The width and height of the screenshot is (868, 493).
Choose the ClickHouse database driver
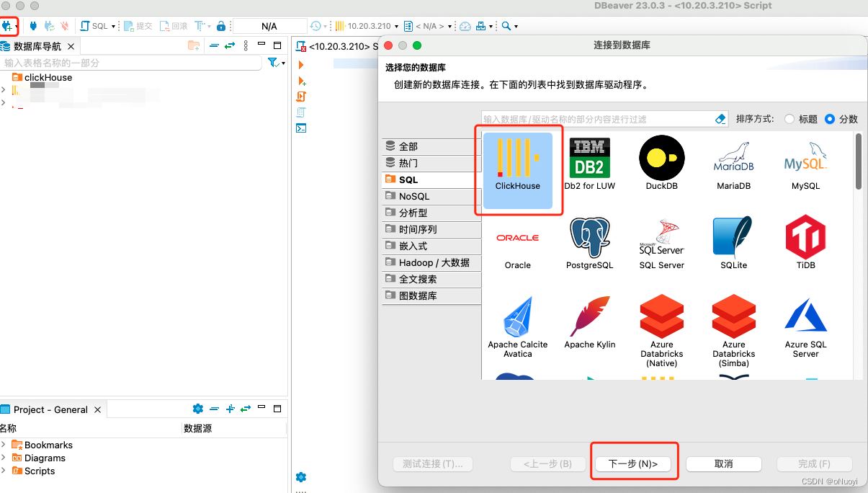pos(518,170)
